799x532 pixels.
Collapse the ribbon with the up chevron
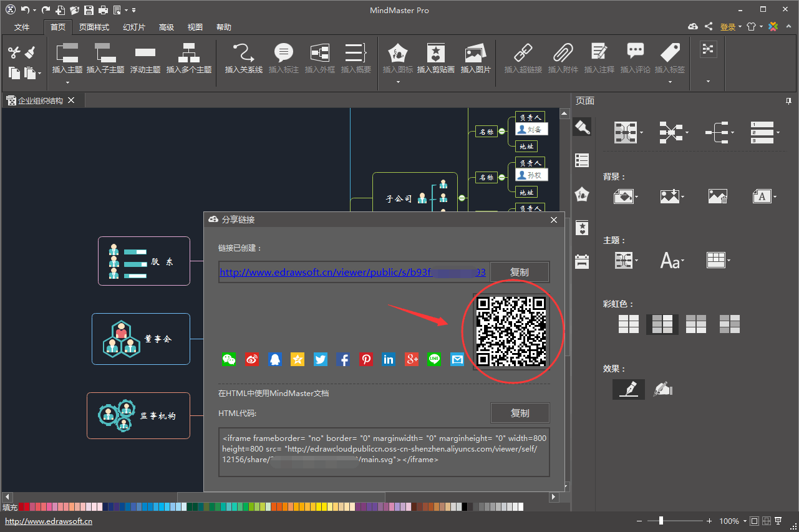788,26
